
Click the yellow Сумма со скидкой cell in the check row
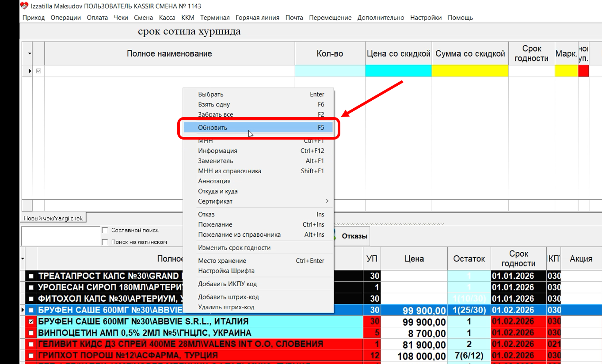coord(470,71)
